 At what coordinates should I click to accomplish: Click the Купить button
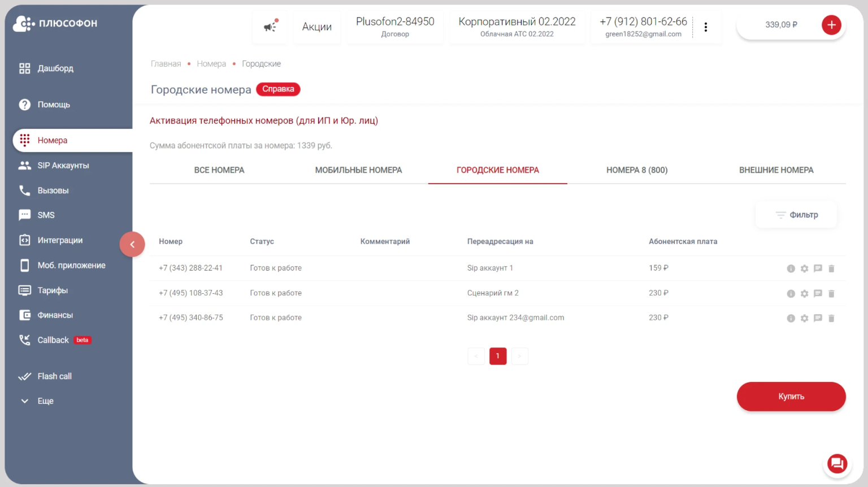coord(791,396)
